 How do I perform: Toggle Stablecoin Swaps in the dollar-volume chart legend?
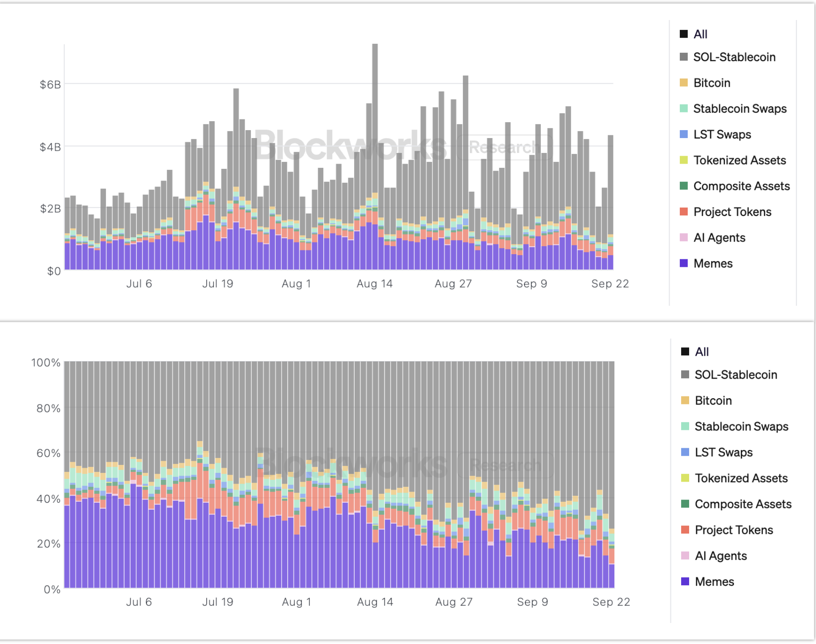click(739, 109)
